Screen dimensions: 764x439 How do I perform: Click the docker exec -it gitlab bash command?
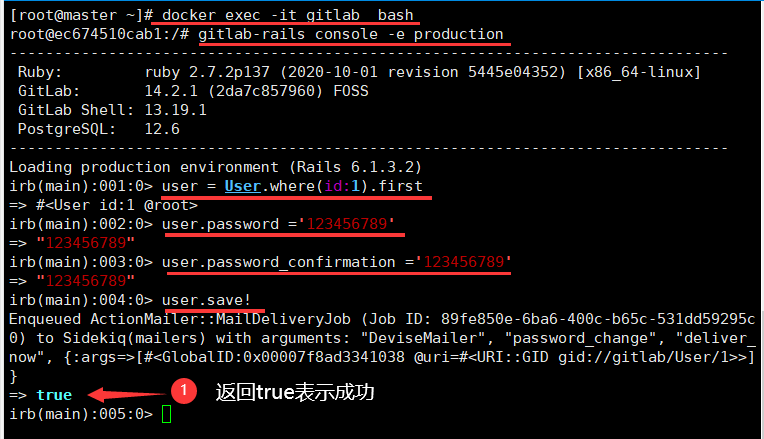pyautogui.click(x=287, y=15)
